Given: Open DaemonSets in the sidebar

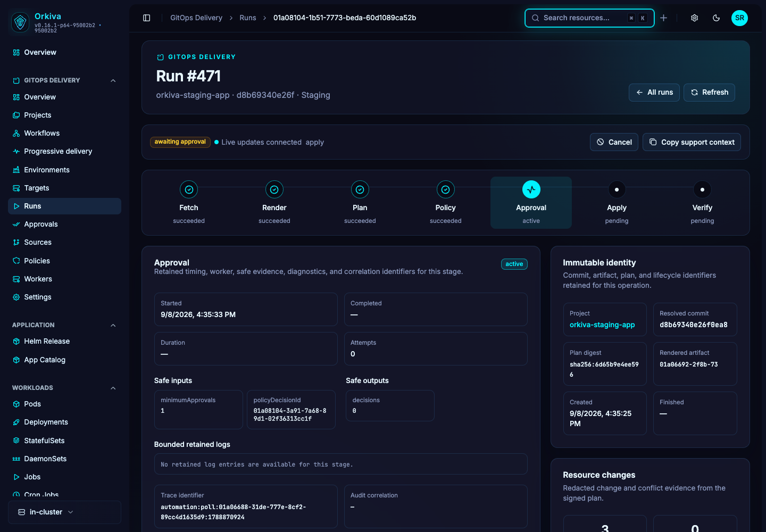Looking at the screenshot, I should pos(64,459).
